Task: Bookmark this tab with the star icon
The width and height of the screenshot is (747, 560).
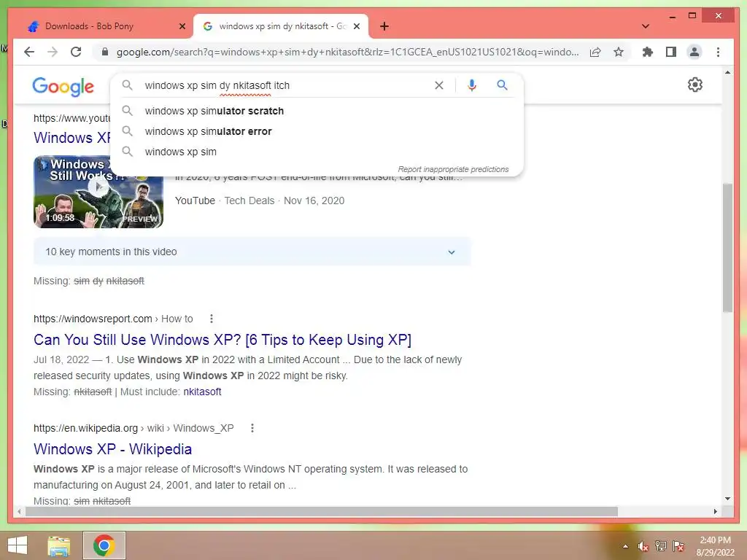Action: tap(619, 52)
